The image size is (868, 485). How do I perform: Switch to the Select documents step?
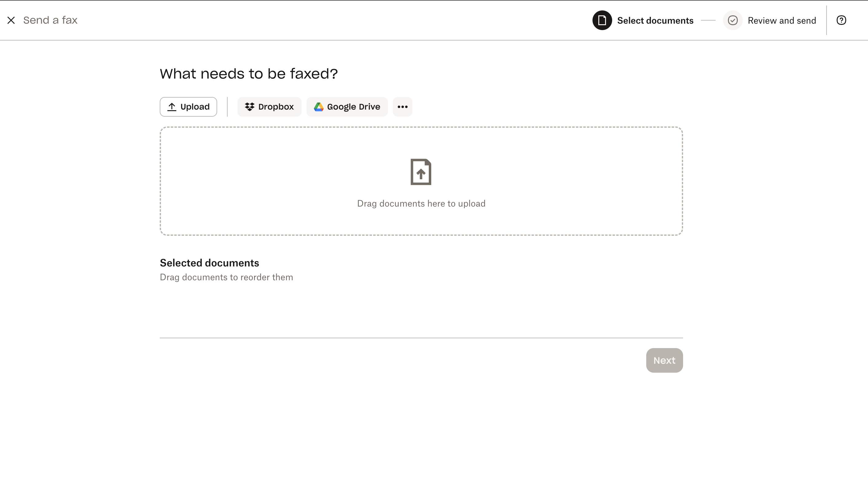(x=655, y=20)
